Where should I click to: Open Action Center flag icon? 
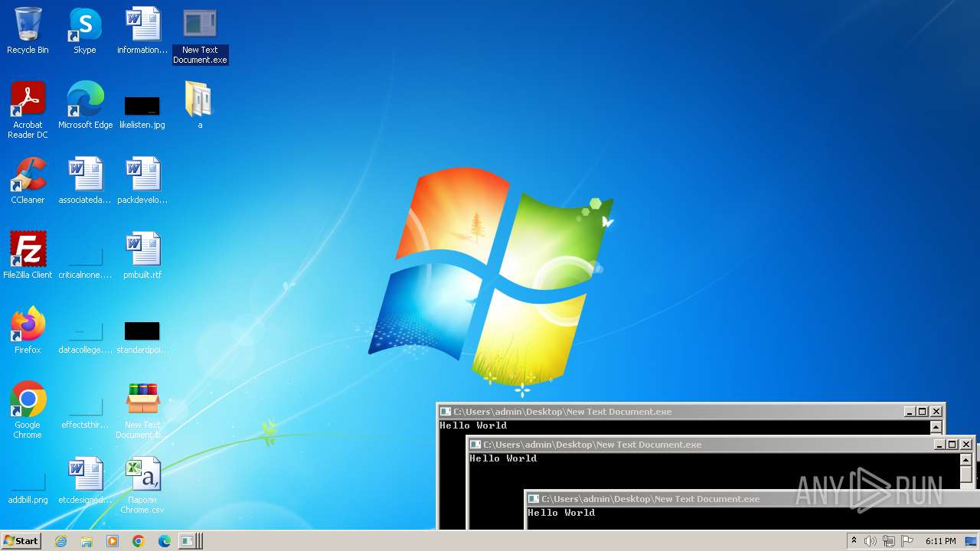pyautogui.click(x=906, y=541)
